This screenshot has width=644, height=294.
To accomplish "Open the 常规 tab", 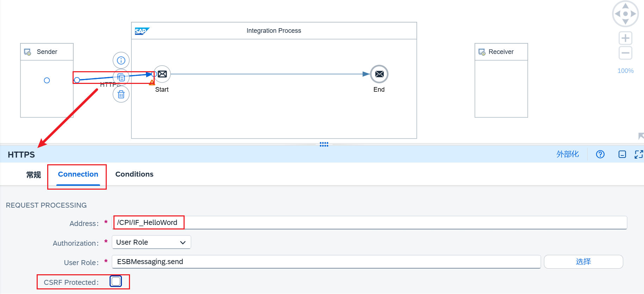I will [x=33, y=174].
